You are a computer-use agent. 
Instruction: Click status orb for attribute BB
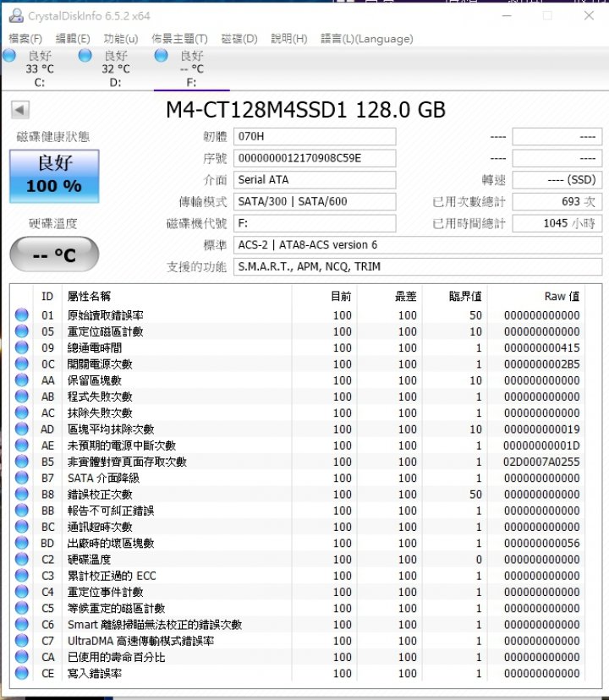[x=21, y=511]
